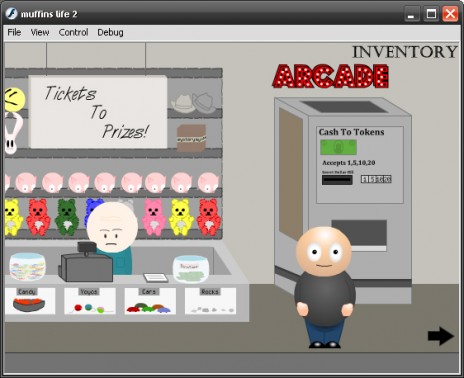Choose the Cars display case
This screenshot has height=378, width=464.
[150, 301]
